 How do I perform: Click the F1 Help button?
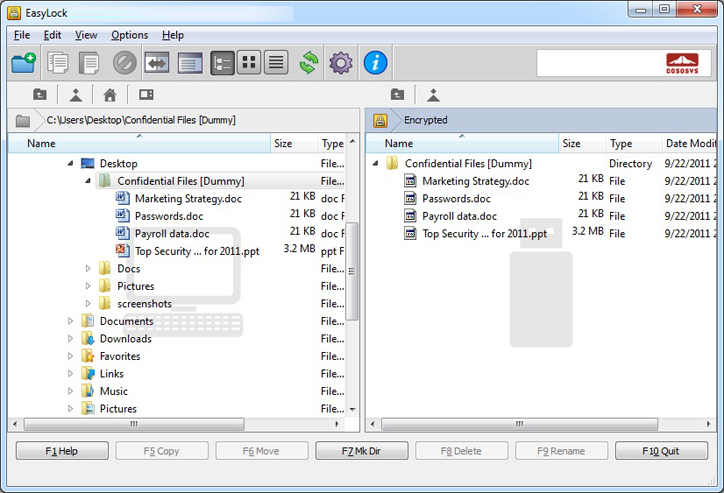[x=62, y=451]
